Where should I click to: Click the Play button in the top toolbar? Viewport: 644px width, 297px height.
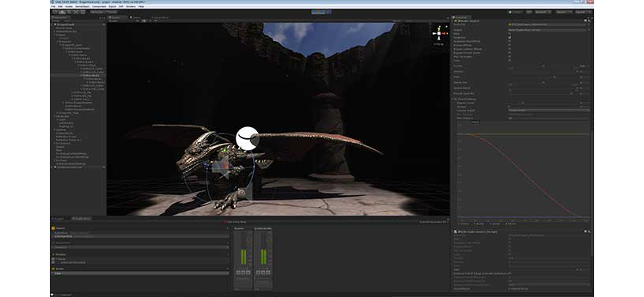pyautogui.click(x=316, y=12)
